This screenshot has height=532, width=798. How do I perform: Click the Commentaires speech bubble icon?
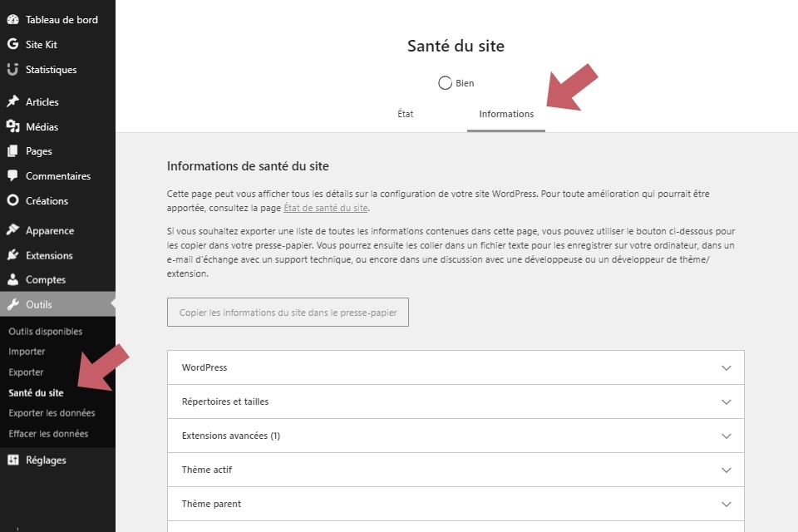pos(12,175)
